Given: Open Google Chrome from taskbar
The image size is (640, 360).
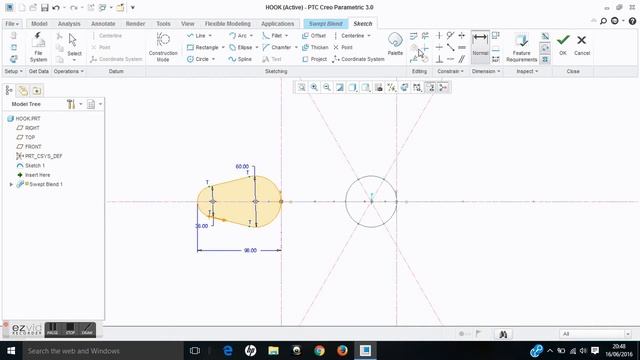Looking at the screenshot, I should click(x=319, y=351).
